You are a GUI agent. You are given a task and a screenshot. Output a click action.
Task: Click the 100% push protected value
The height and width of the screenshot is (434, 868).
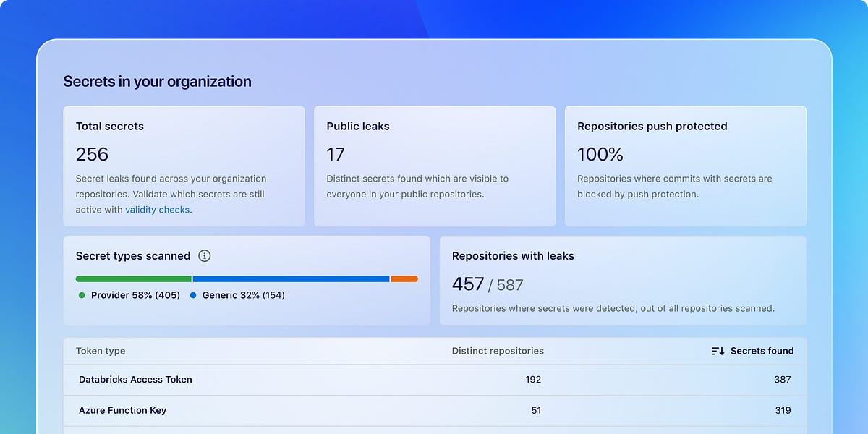(x=600, y=154)
